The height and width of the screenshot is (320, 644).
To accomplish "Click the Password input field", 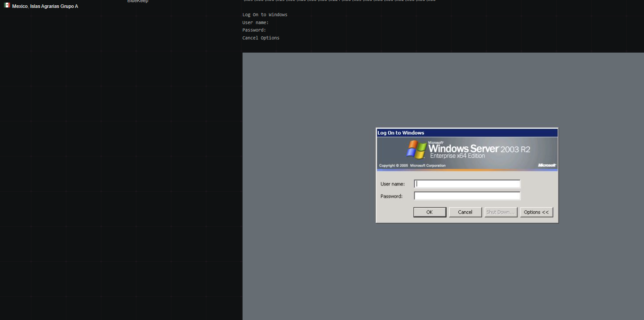I will click(x=467, y=196).
